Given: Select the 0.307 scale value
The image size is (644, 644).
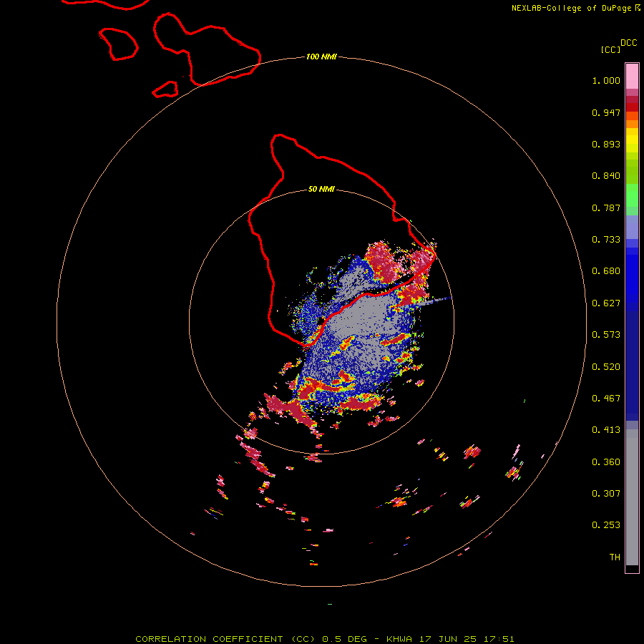Looking at the screenshot, I should point(606,494).
